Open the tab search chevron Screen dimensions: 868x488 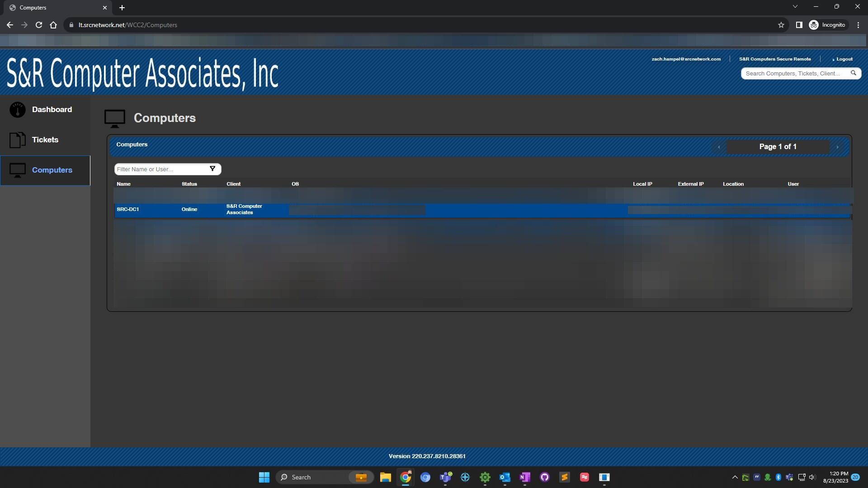(x=795, y=6)
